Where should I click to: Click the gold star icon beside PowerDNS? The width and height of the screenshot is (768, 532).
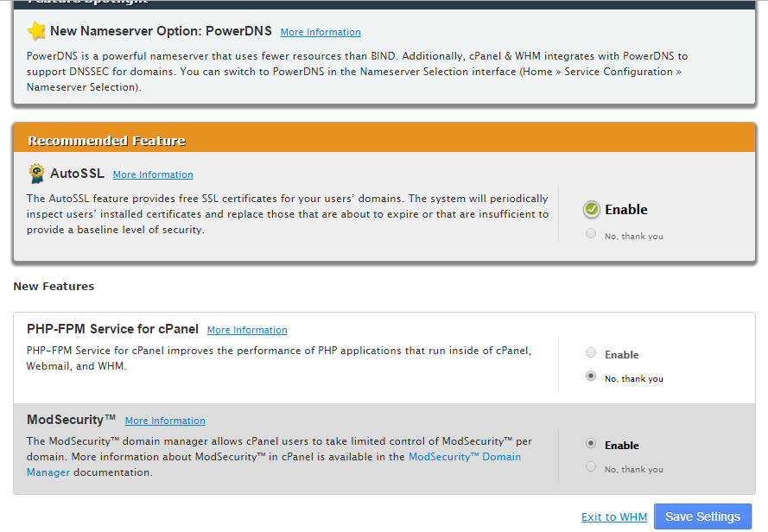coord(36,32)
